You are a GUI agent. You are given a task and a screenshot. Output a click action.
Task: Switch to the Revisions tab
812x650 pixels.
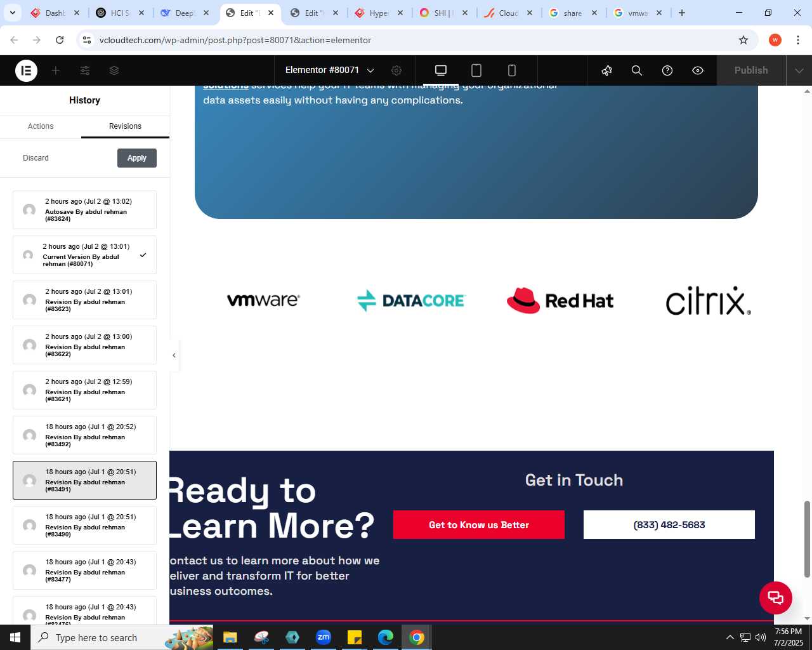[x=125, y=126]
